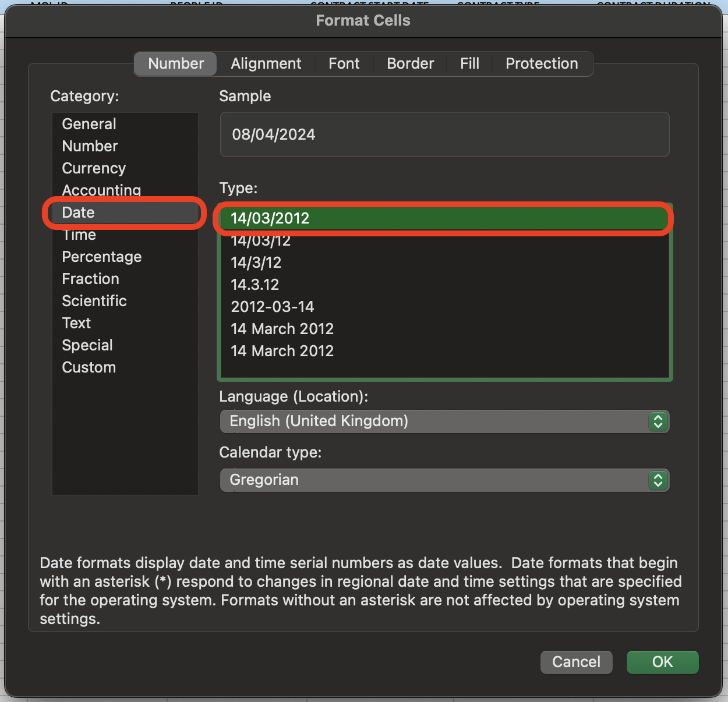Viewport: 728px width, 702px height.
Task: Click the Cancel button
Action: 576,662
